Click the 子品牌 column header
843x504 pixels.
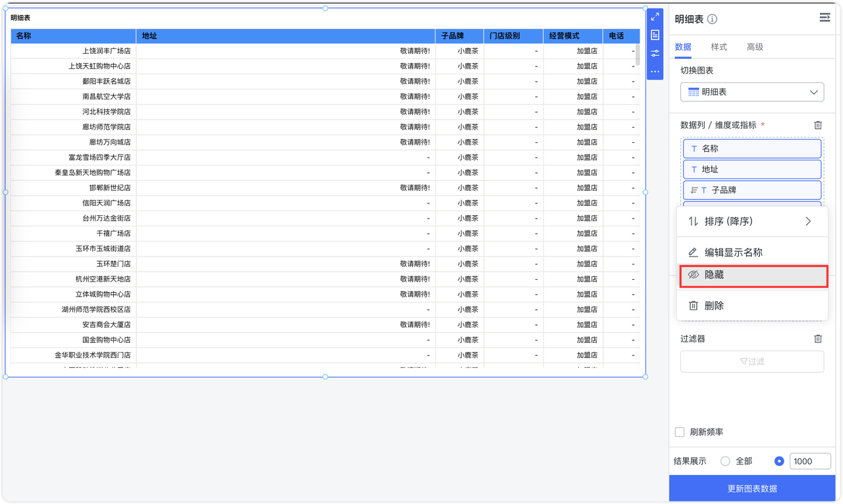coord(459,36)
